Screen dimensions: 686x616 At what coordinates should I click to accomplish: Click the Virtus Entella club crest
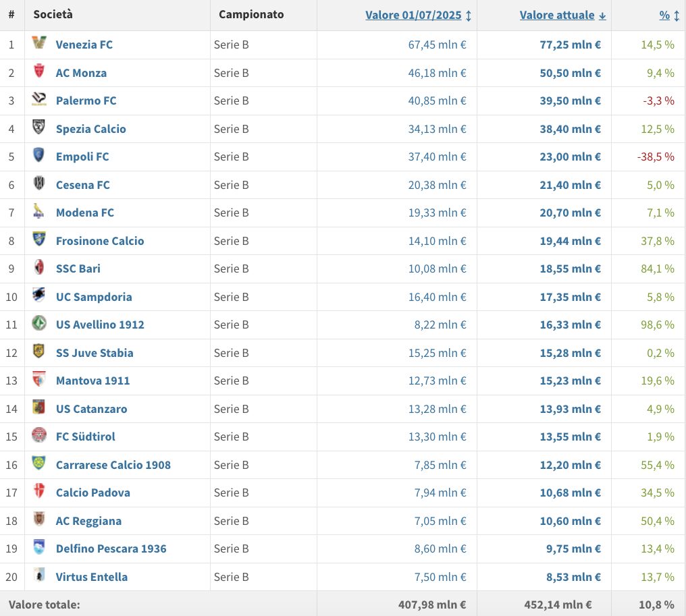click(x=39, y=574)
